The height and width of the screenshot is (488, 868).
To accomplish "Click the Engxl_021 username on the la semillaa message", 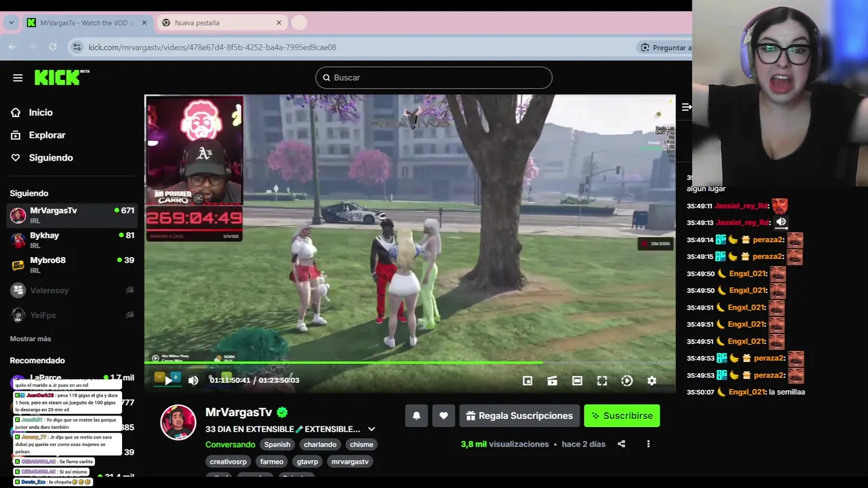I will tap(747, 392).
